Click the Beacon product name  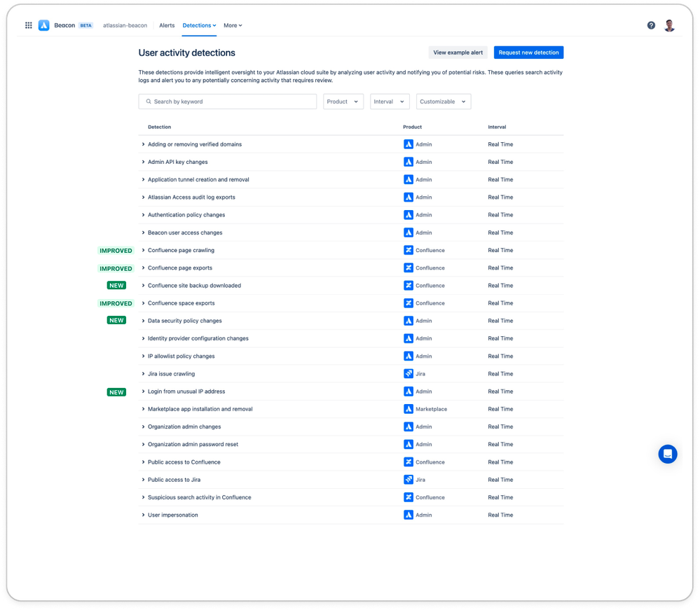(64, 25)
